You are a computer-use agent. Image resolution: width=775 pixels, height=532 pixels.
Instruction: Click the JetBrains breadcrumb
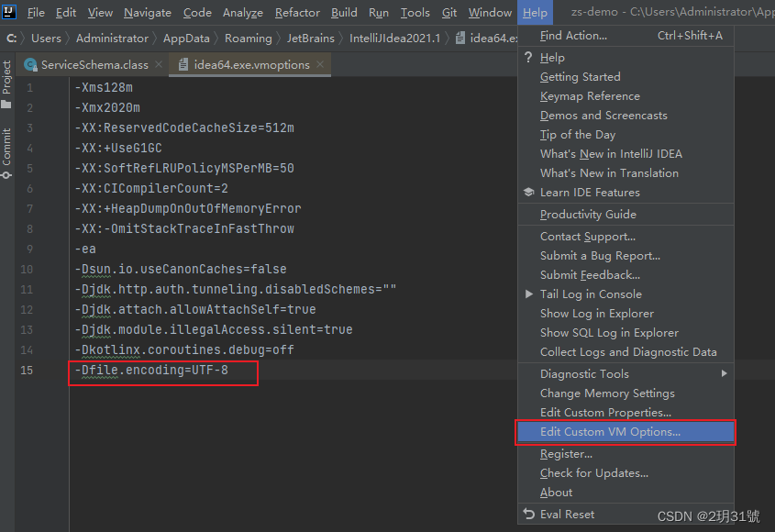click(310, 39)
